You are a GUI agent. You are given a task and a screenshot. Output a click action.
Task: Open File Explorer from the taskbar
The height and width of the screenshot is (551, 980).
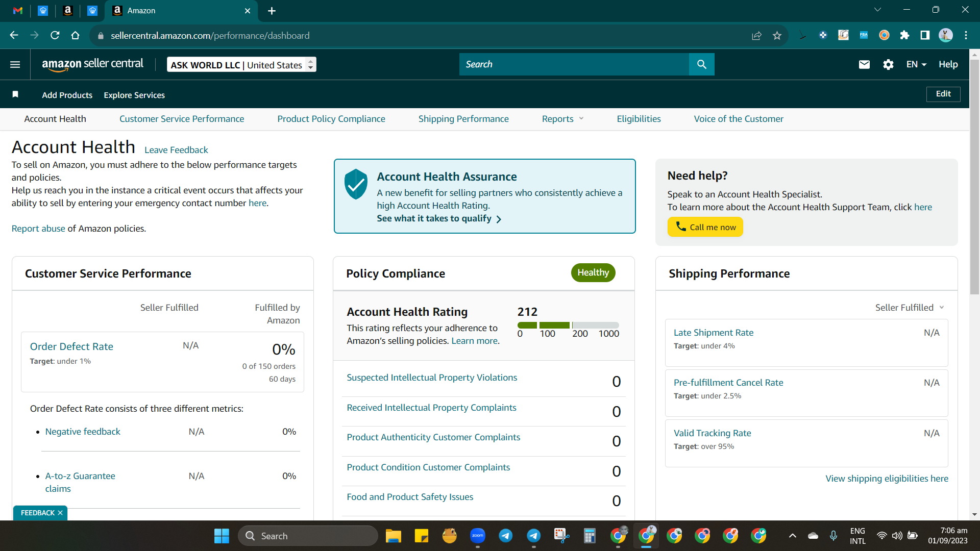click(x=393, y=536)
